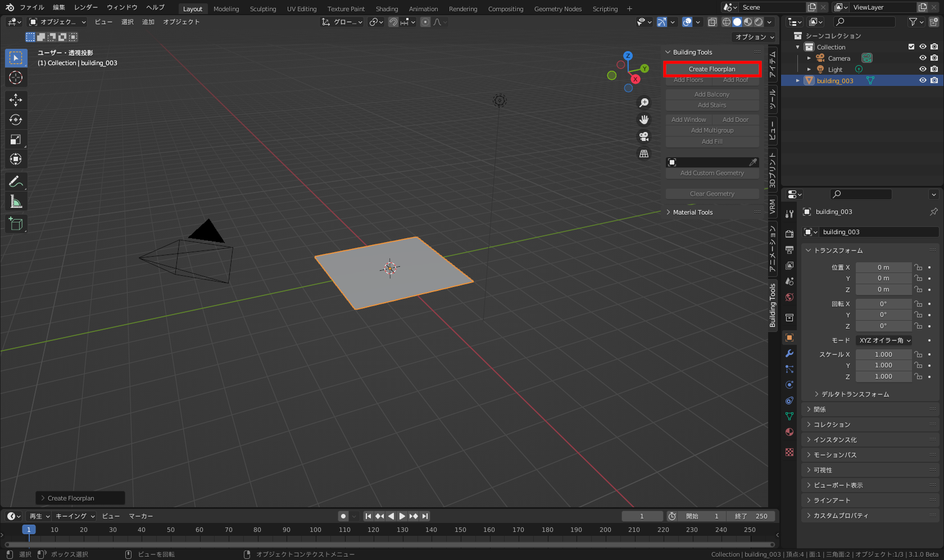The width and height of the screenshot is (944, 560).
Task: Adjust the Scale X value field
Action: click(883, 354)
